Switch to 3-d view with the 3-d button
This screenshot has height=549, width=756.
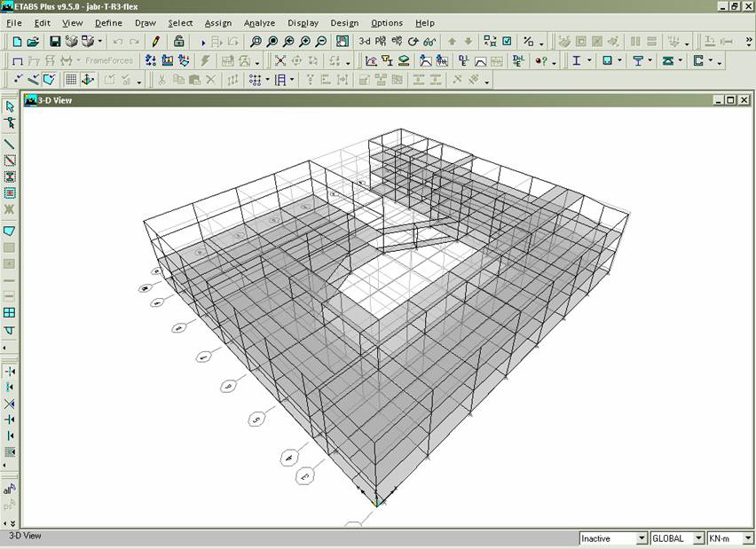(365, 42)
